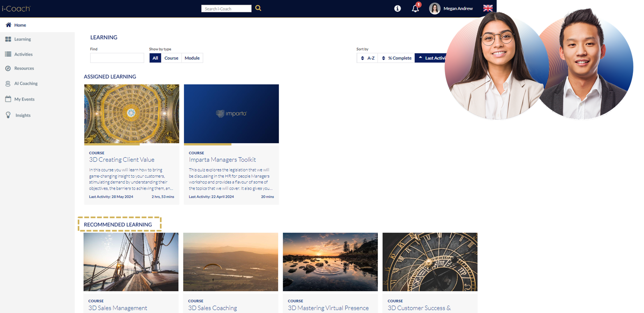Click the Find input field

pyautogui.click(x=117, y=58)
